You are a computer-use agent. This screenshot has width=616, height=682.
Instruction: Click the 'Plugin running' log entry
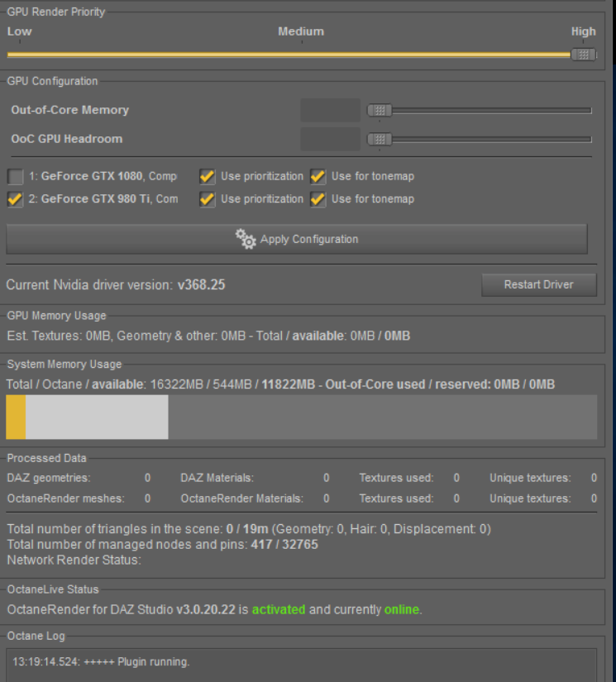[x=101, y=662]
